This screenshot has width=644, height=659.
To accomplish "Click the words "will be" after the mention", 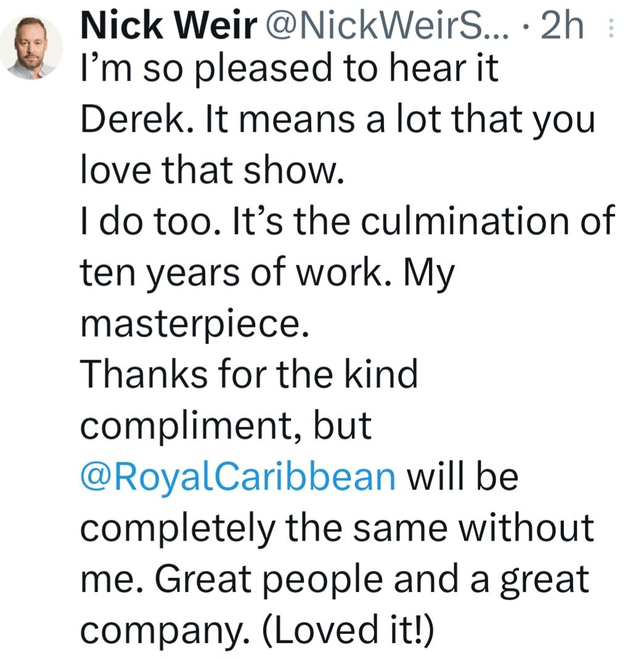I will pos(462,477).
